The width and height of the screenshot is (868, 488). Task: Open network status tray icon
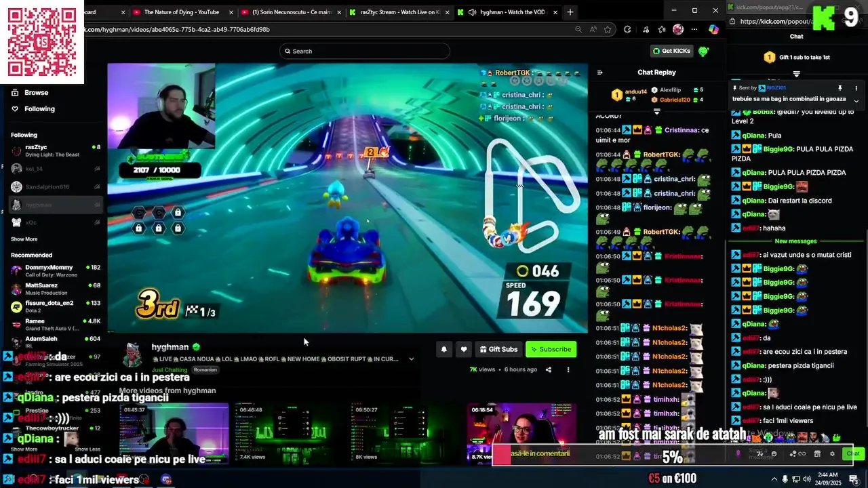pos(797,479)
